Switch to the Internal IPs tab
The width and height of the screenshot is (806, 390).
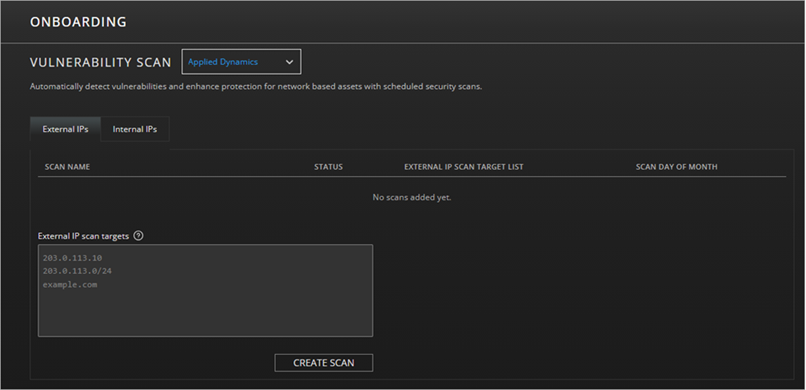tap(135, 129)
